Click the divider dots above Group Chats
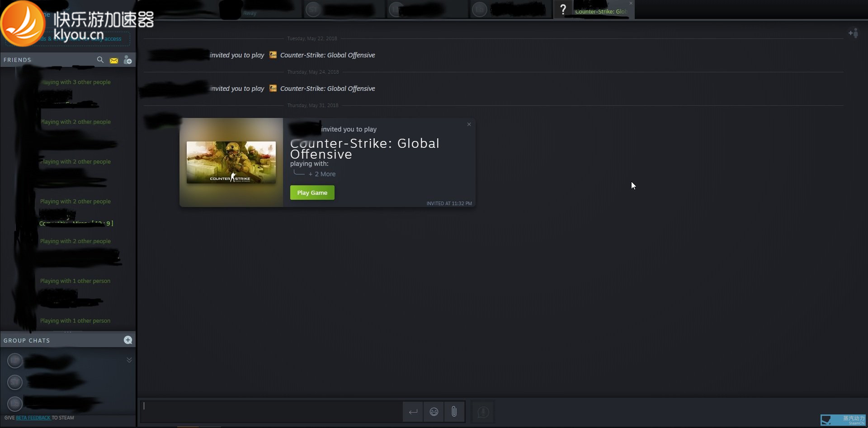Screen dimensions: 868x428 point(68,332)
